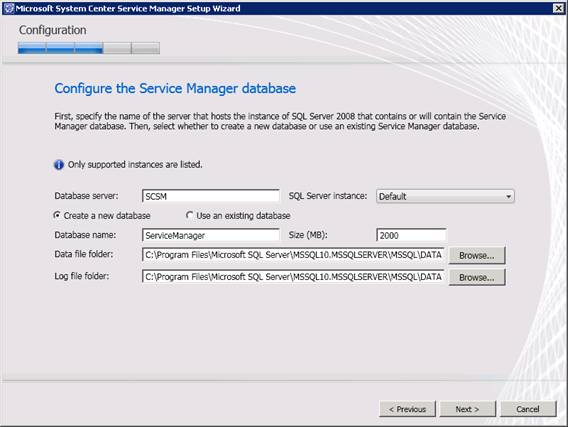
Task: Click the 'Log file folder:' label
Action: 82,276
